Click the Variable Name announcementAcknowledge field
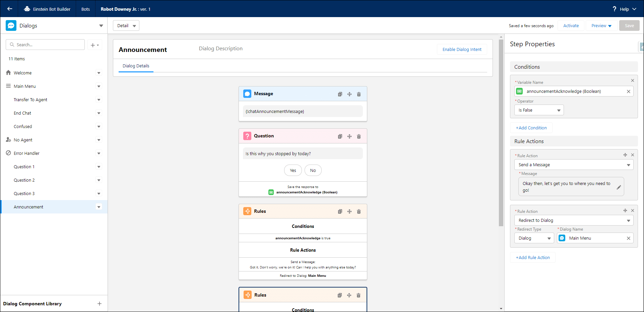644x312 pixels. point(574,91)
